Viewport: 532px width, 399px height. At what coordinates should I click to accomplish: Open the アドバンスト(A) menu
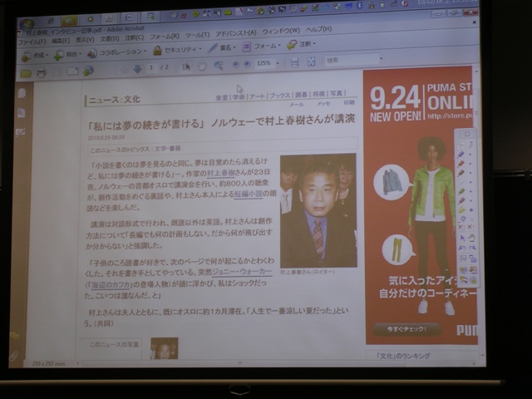pos(236,33)
